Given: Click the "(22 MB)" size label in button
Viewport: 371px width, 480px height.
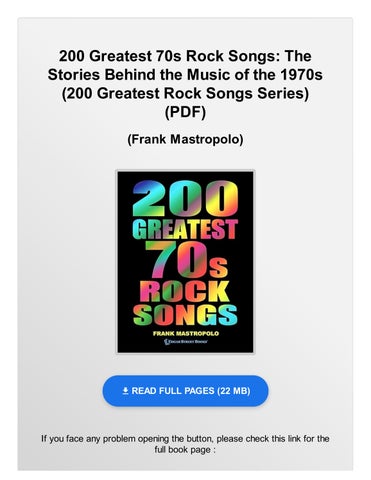Looking at the screenshot, I should 234,391.
